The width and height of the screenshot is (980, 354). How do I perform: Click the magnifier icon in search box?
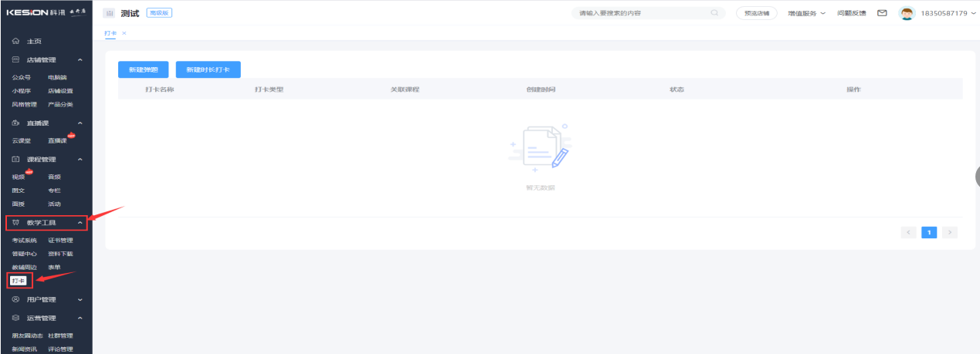pyautogui.click(x=714, y=13)
